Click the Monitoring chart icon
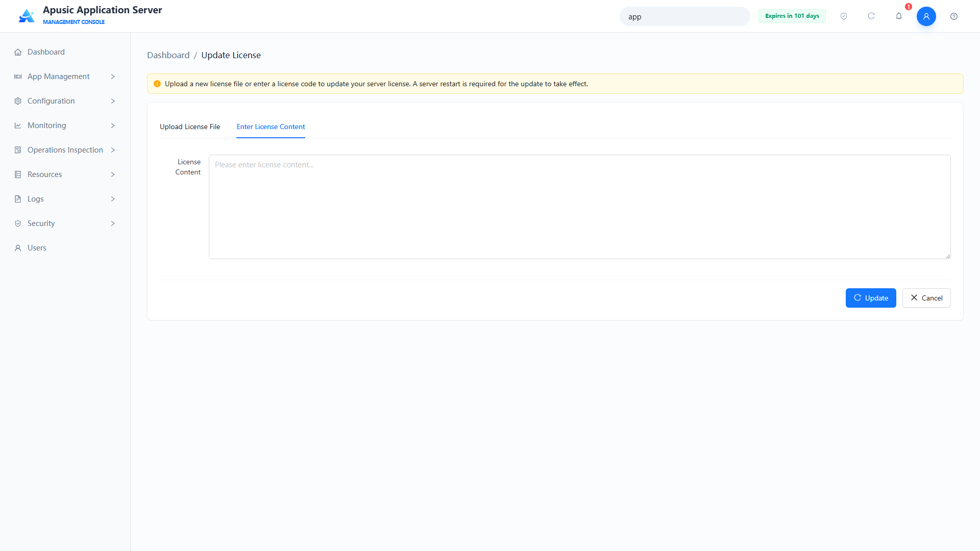The height and width of the screenshot is (551, 980). [x=18, y=126]
